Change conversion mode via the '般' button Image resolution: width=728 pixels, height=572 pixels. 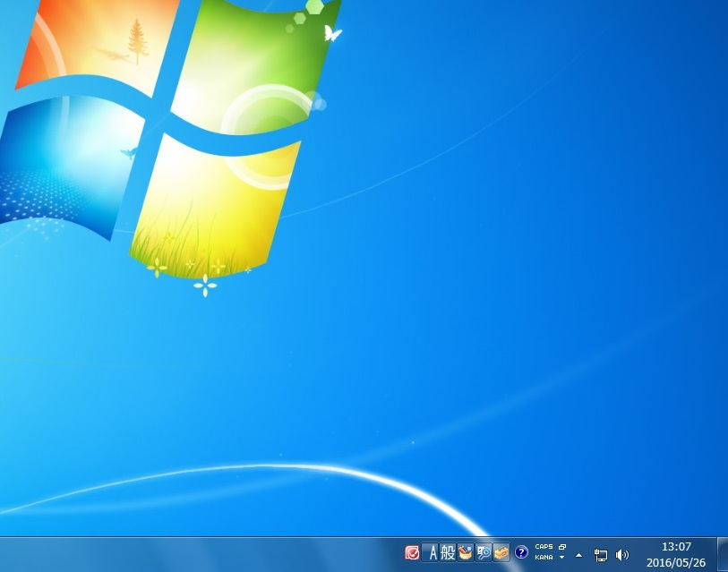pyautogui.click(x=448, y=552)
